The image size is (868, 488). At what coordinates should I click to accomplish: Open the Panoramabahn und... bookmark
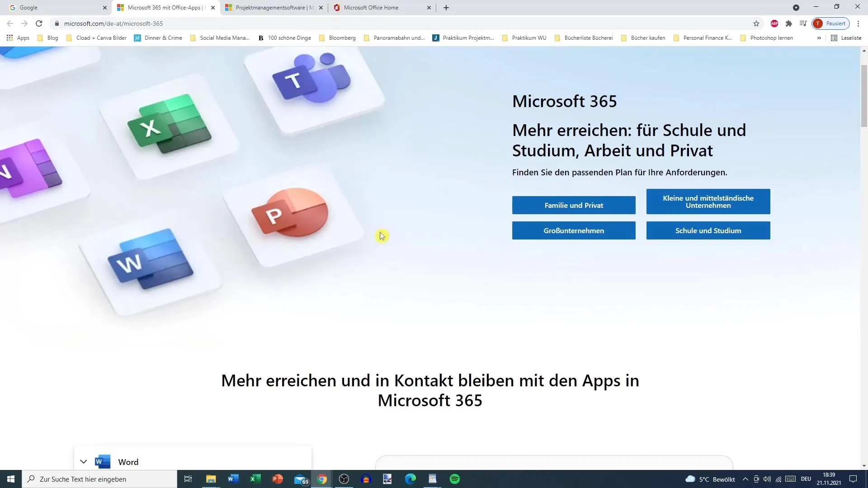tap(394, 38)
